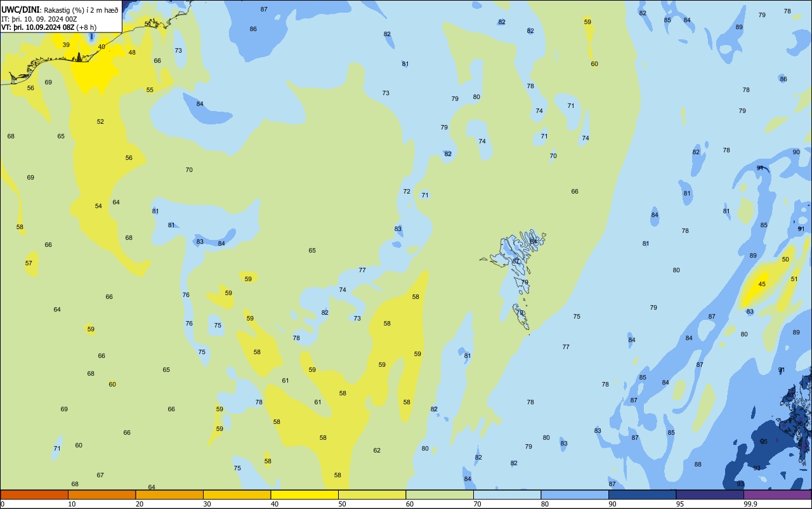Click the 70–80 pale blue legend swatch

point(507,494)
